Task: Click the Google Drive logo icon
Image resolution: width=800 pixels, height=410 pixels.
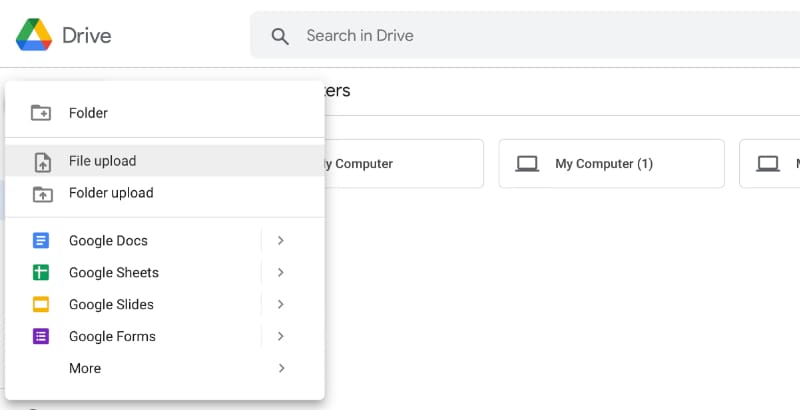Action: (x=34, y=35)
